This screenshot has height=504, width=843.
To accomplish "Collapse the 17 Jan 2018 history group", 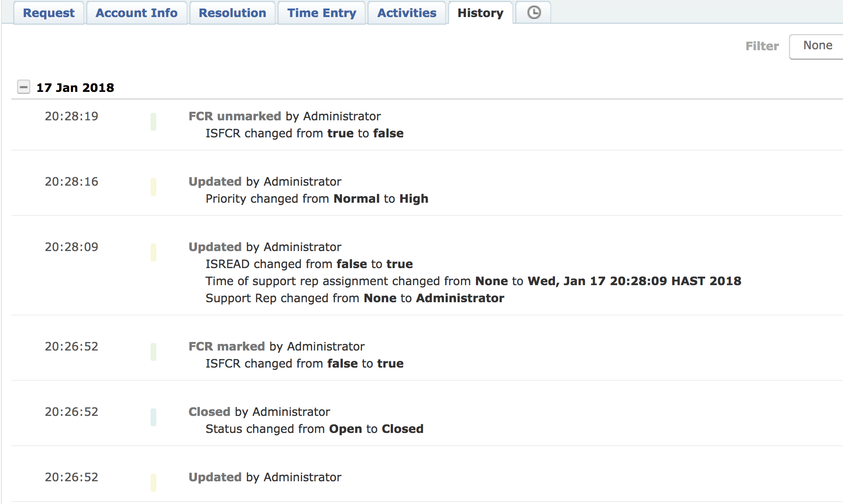I will (x=24, y=87).
